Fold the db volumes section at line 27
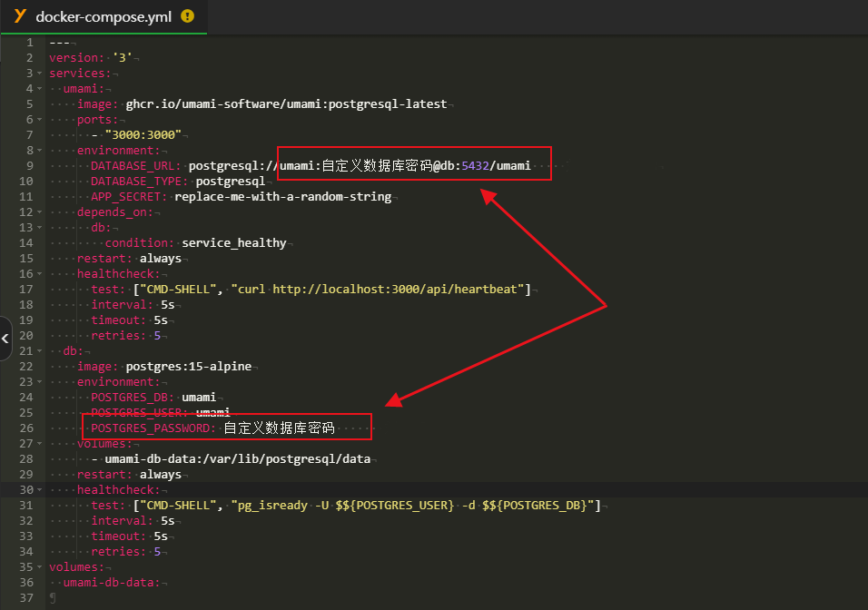Viewport: 868px width, 610px height. [39, 443]
